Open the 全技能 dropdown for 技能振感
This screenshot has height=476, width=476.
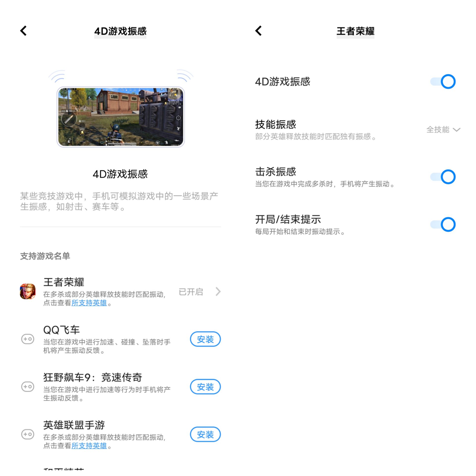(443, 129)
